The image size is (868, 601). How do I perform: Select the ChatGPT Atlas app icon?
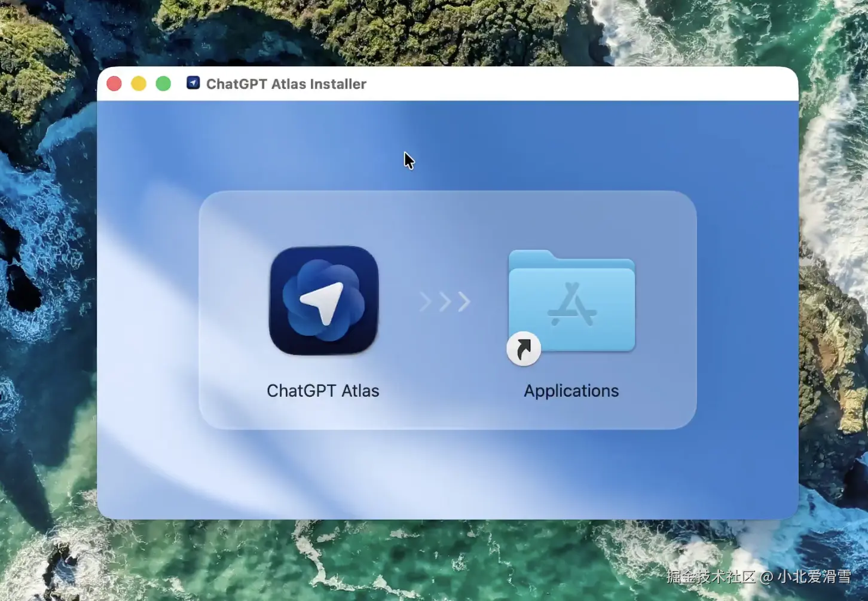pos(323,300)
